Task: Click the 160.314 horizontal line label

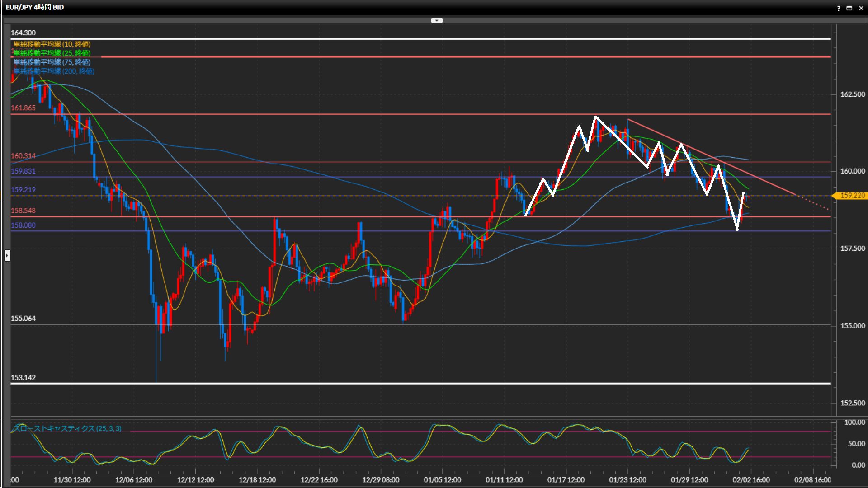Action: 23,156
